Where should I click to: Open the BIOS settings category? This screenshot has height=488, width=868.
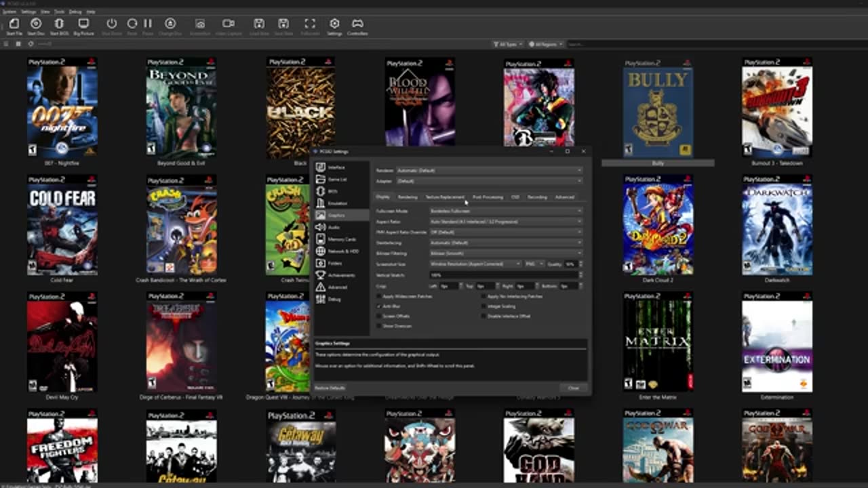click(x=342, y=191)
